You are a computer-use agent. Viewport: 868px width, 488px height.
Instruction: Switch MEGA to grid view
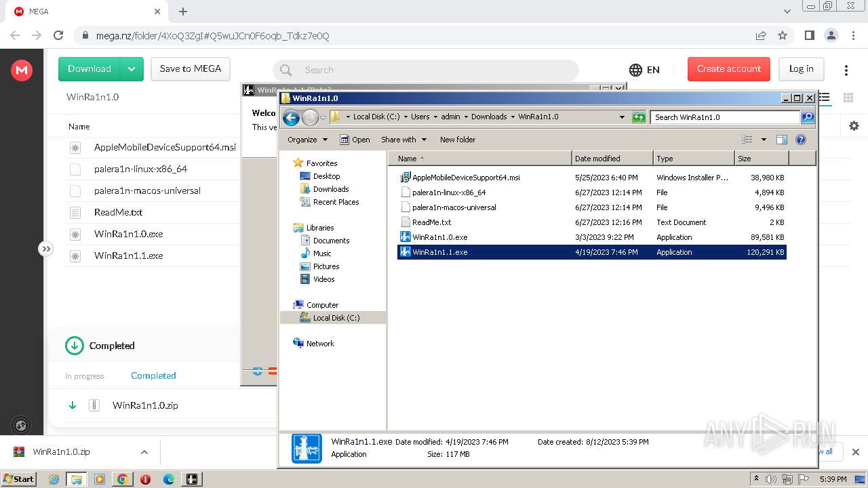point(848,98)
